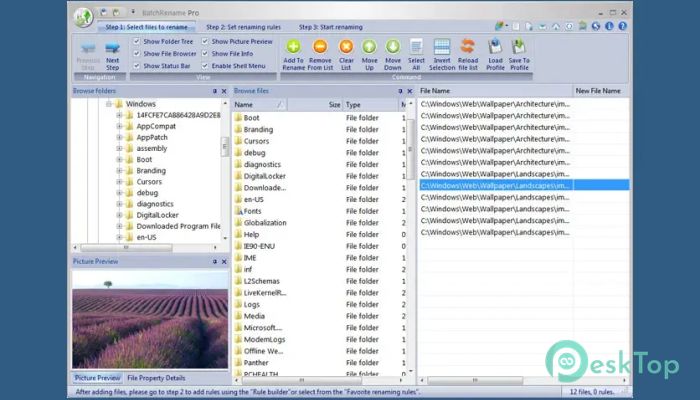
Task: Click the File Name column header
Action: pos(495,91)
